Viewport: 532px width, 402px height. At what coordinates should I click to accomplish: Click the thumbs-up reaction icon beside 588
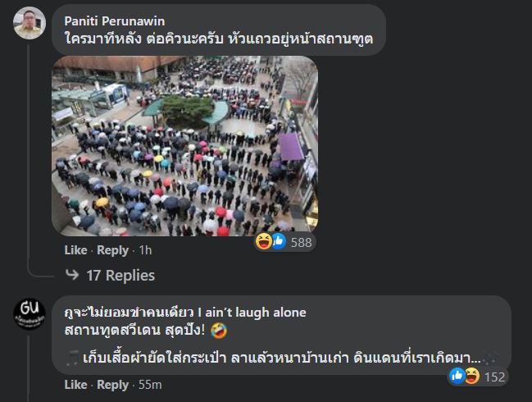(279, 242)
